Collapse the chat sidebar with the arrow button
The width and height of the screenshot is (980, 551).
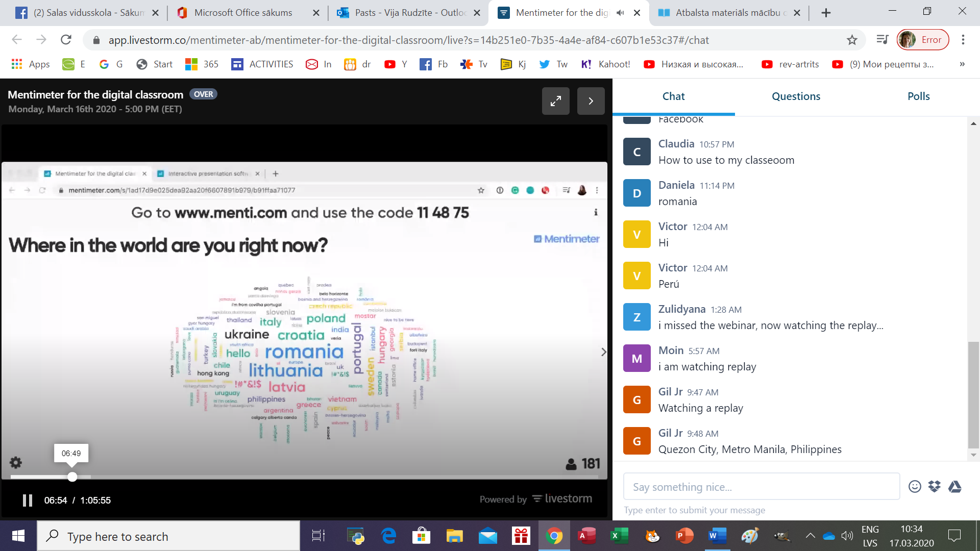[591, 101]
